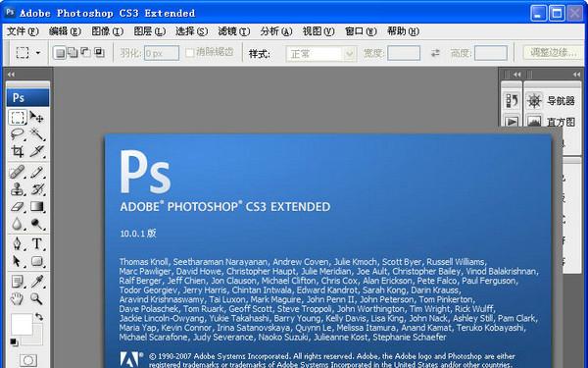Select the Zoom tool
Image resolution: width=588 pixels, height=368 pixels.
[37, 299]
